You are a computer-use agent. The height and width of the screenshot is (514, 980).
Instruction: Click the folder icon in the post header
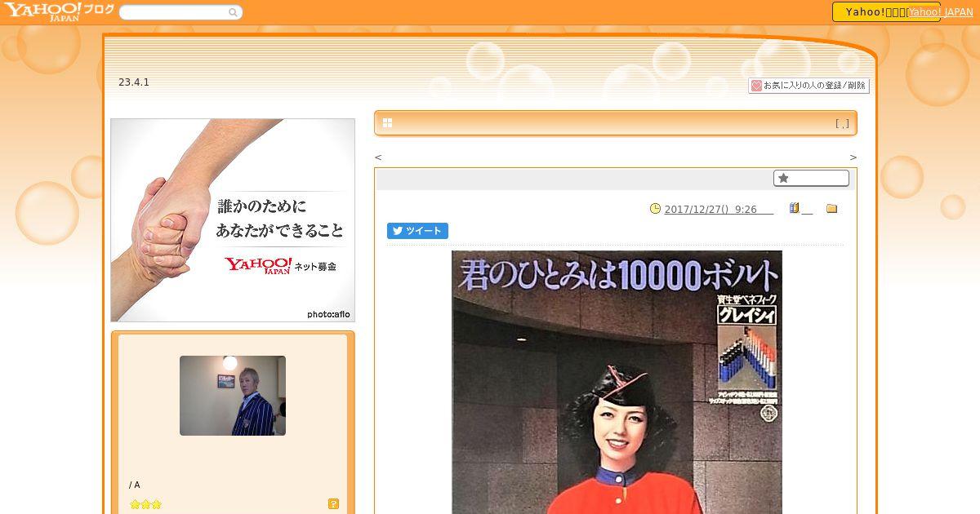coord(832,209)
